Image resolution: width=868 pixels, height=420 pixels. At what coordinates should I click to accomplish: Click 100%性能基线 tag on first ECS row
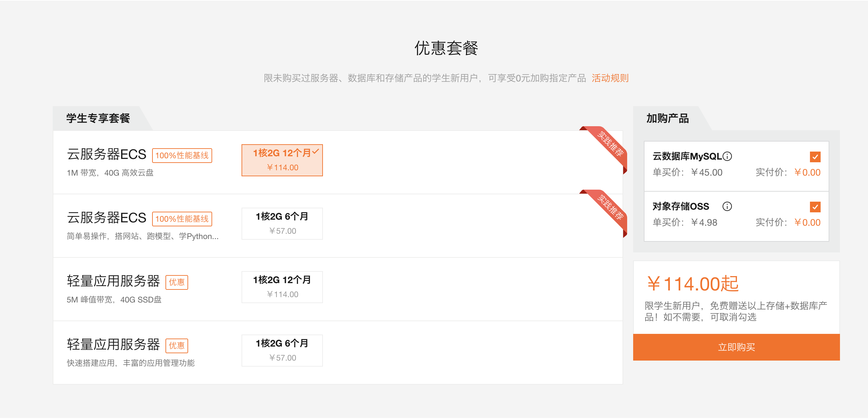(x=182, y=156)
